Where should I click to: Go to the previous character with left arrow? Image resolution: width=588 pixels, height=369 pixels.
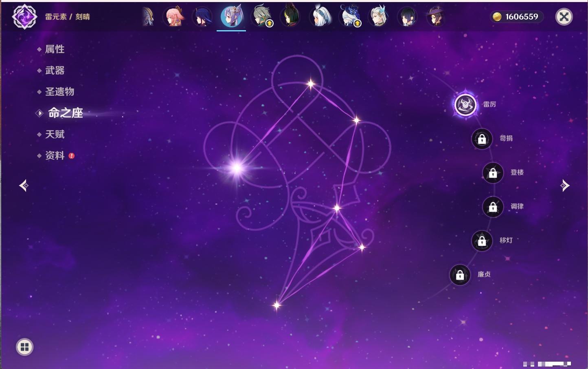(24, 186)
